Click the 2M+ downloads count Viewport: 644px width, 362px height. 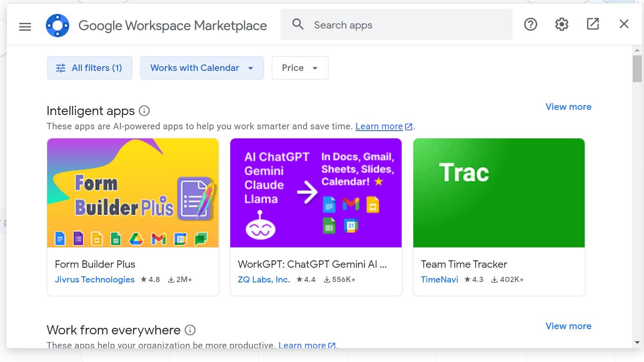click(x=180, y=279)
